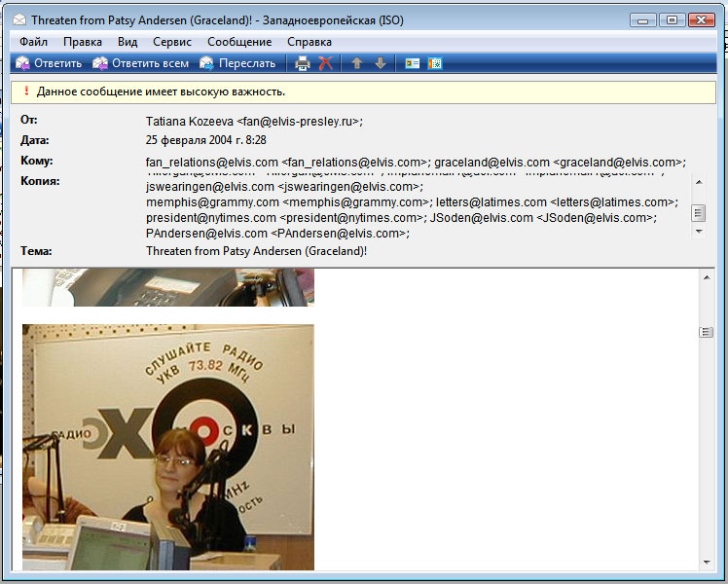
Task: Click the high importance notice bar text
Action: click(x=161, y=91)
